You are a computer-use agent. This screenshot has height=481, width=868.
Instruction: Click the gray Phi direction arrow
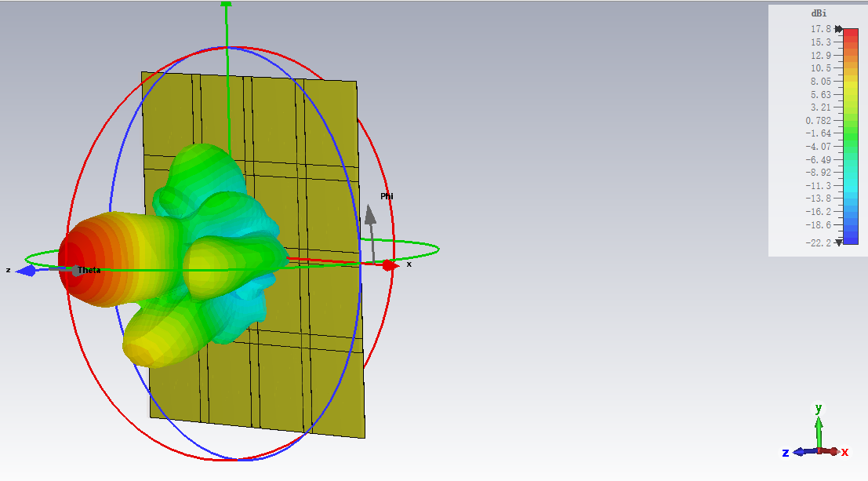click(369, 216)
